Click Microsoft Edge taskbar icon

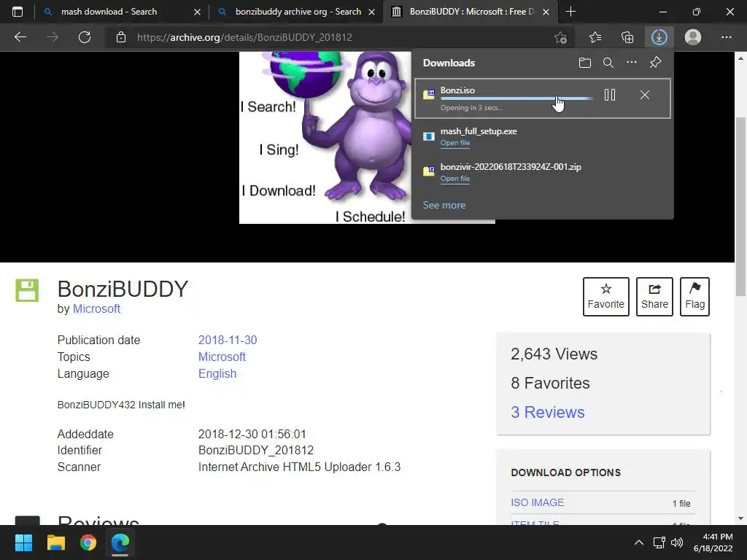[120, 542]
